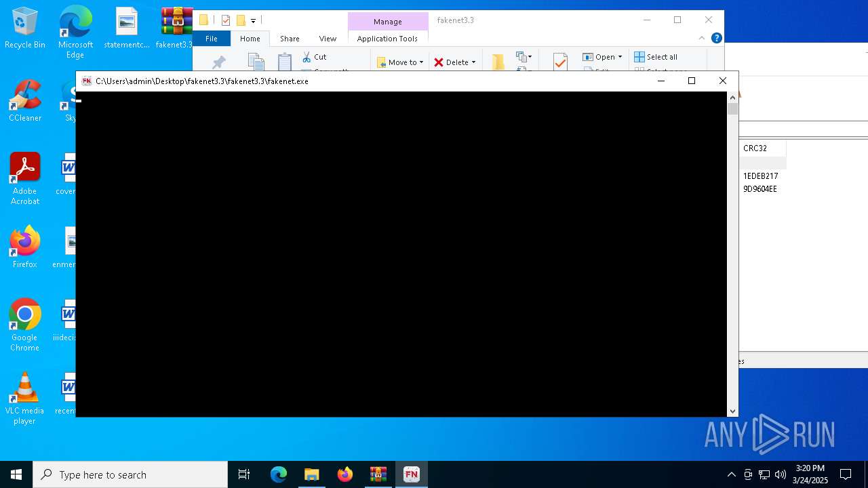The height and width of the screenshot is (488, 868).
Task: Minimize the fakenet3.3 Explorer window
Action: (647, 20)
